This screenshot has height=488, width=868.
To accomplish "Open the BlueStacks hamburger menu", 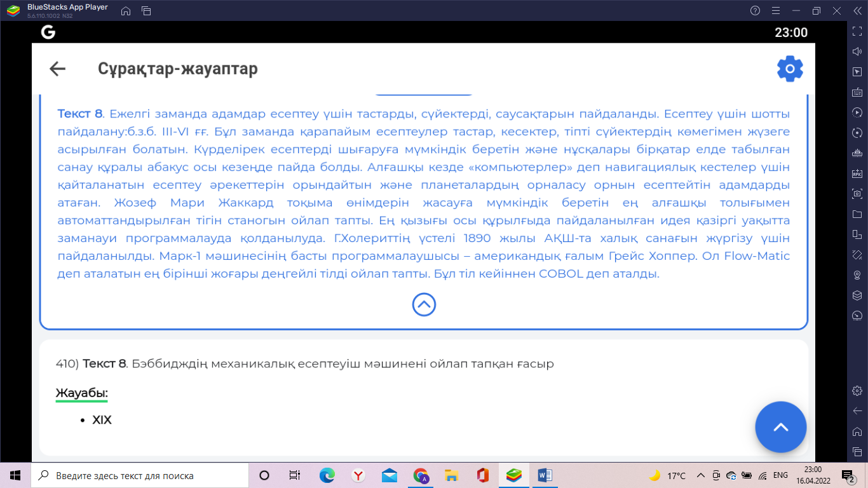I will (775, 11).
